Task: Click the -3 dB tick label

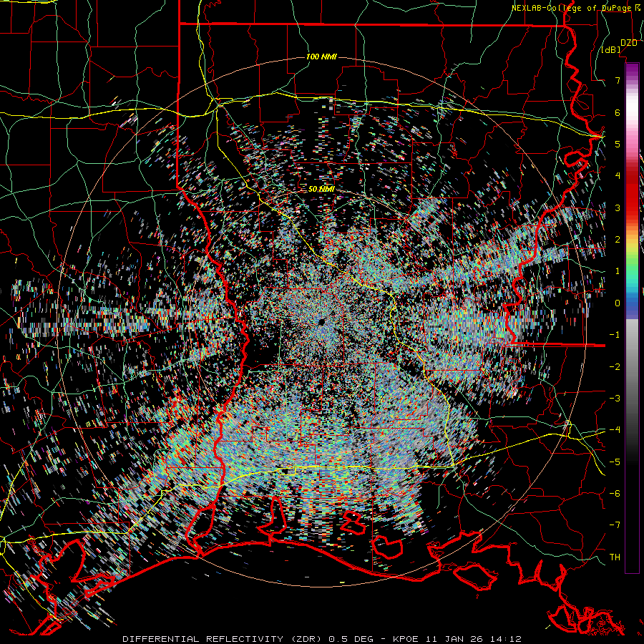Action: pos(615,398)
